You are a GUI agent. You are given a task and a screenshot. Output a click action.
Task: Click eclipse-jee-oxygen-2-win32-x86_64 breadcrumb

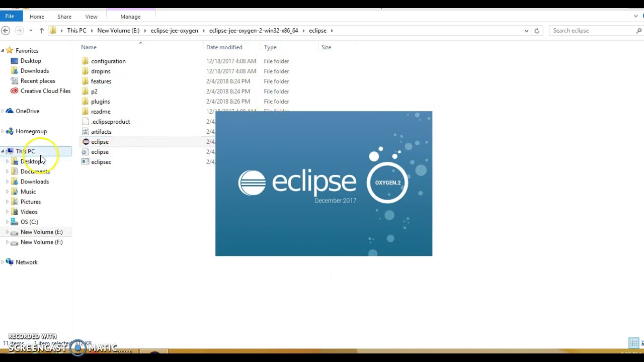[x=254, y=31]
